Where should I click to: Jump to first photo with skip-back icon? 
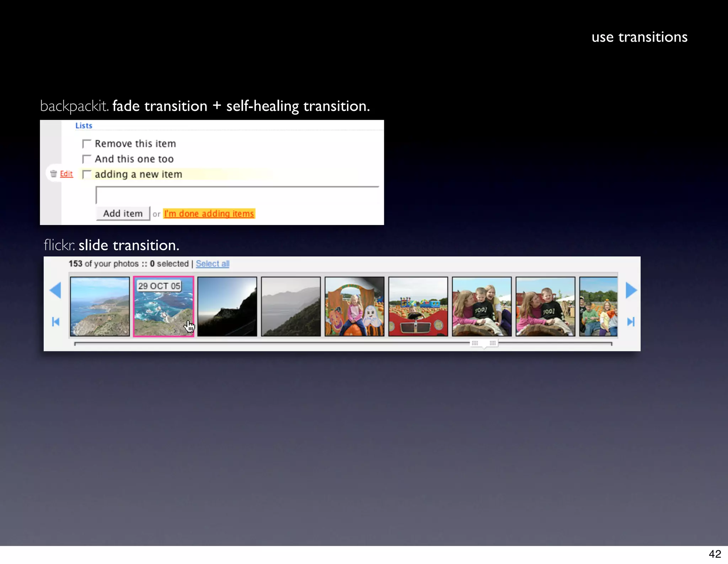click(x=55, y=322)
